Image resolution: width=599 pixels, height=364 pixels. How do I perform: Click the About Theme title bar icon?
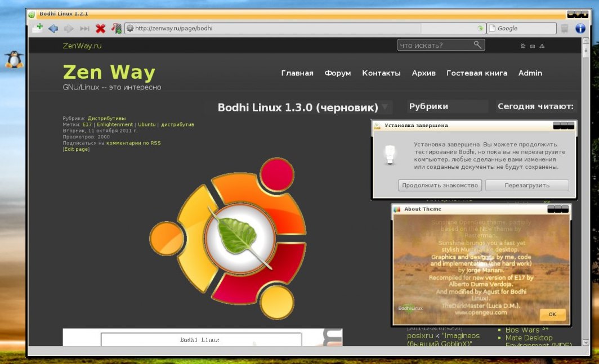(397, 209)
